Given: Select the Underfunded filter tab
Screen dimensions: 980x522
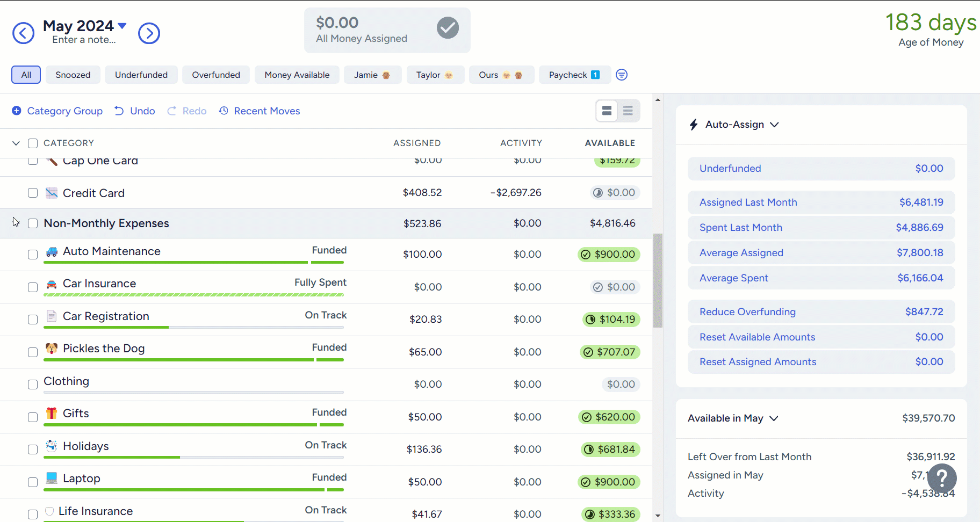Looking at the screenshot, I should coord(141,75).
